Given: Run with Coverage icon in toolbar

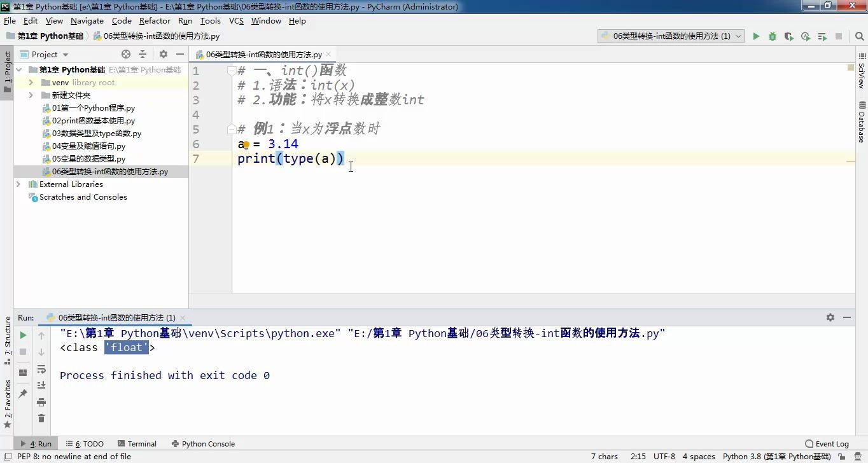Looking at the screenshot, I should pos(789,36).
